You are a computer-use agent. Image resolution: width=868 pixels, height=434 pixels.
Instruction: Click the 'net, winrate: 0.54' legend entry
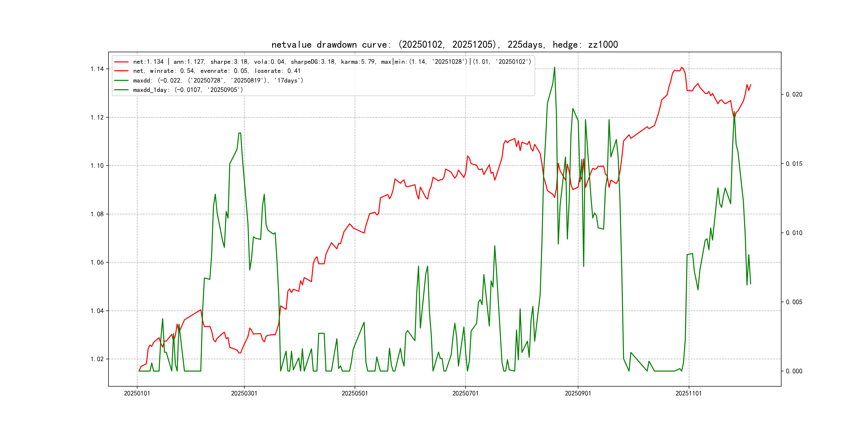point(217,71)
